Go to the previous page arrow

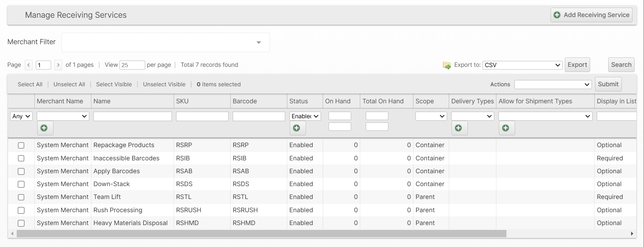click(x=29, y=65)
